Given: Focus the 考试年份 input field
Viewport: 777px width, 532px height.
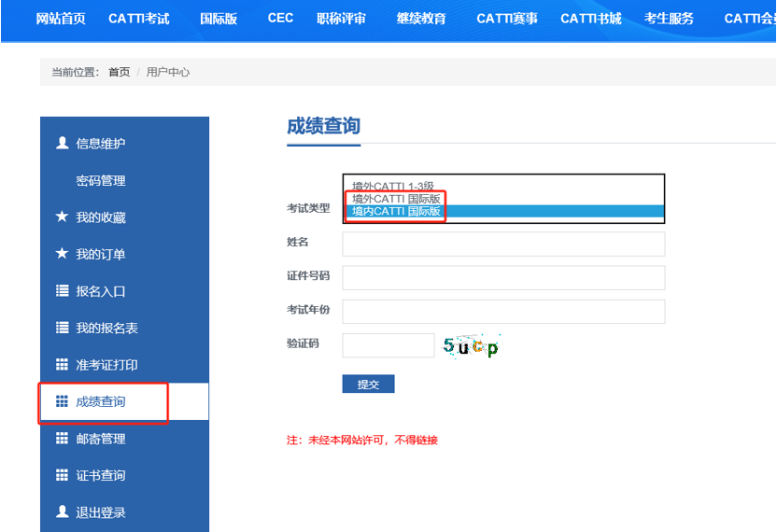Looking at the screenshot, I should click(503, 311).
